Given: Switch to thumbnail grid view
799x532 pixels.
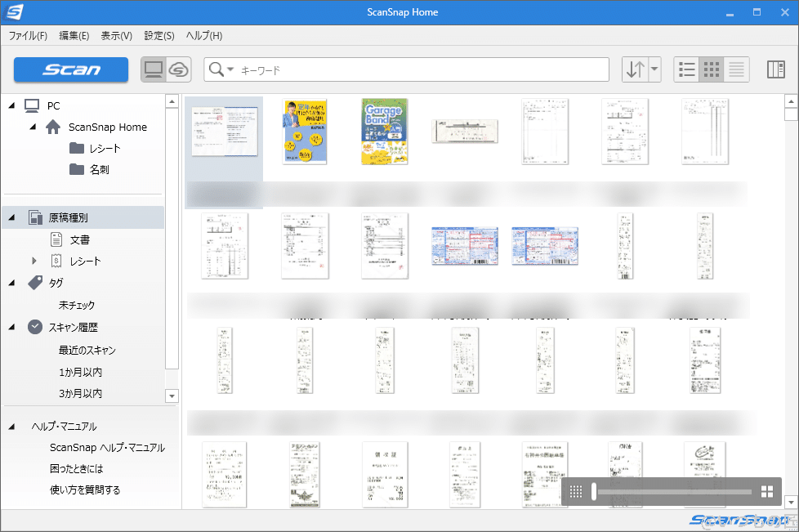Looking at the screenshot, I should pyautogui.click(x=711, y=69).
